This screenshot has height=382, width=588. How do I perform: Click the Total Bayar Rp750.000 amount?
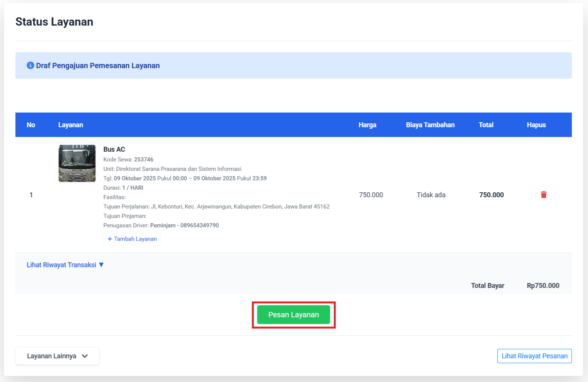coord(543,285)
